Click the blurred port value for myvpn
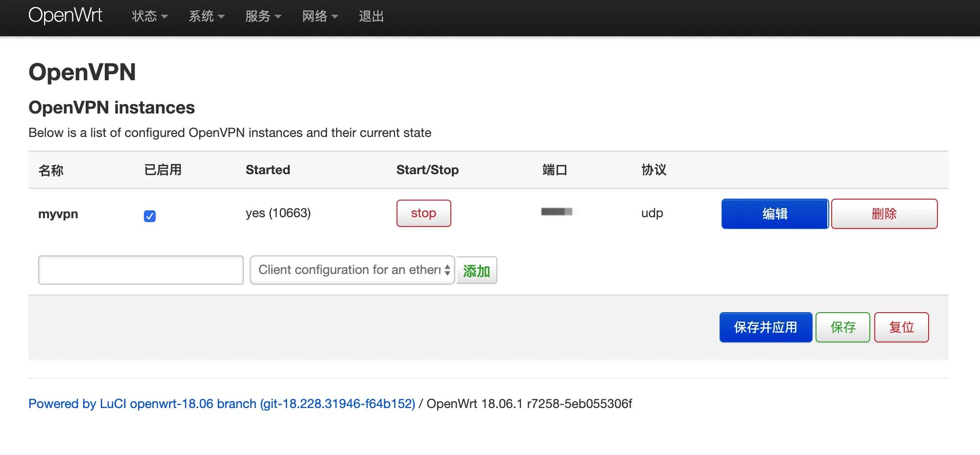The image size is (980, 455). point(557,212)
